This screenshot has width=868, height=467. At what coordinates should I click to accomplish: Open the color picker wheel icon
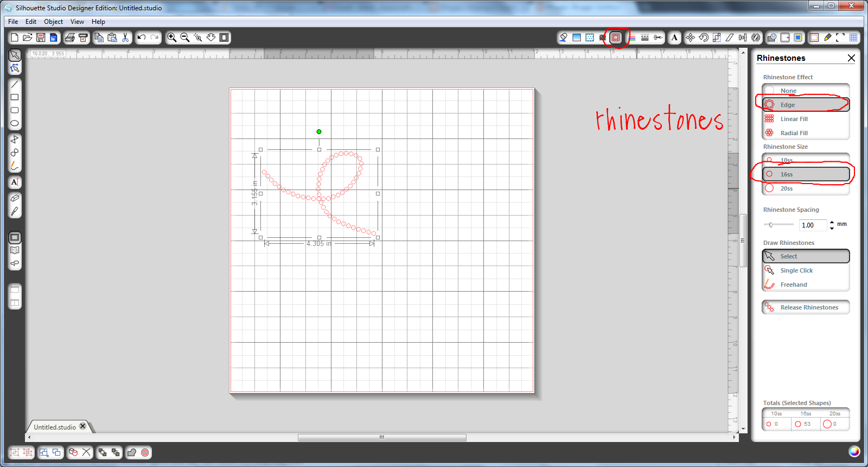click(x=854, y=451)
